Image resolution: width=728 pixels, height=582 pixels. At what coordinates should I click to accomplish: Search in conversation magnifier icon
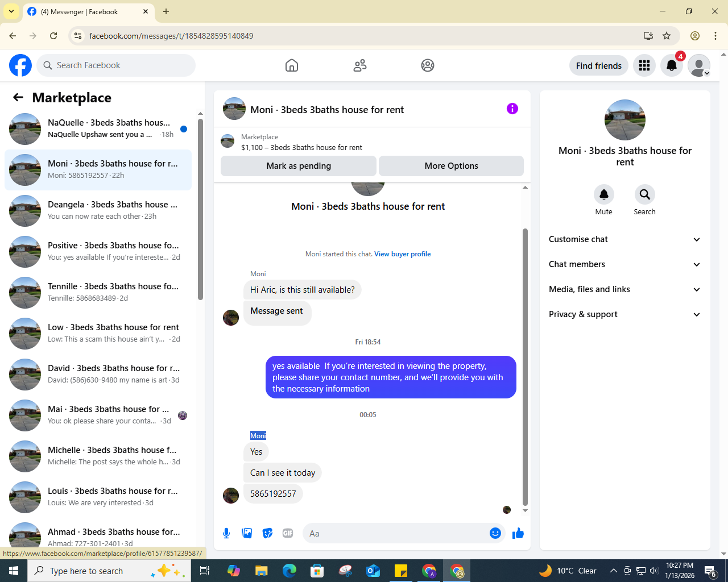[645, 194]
